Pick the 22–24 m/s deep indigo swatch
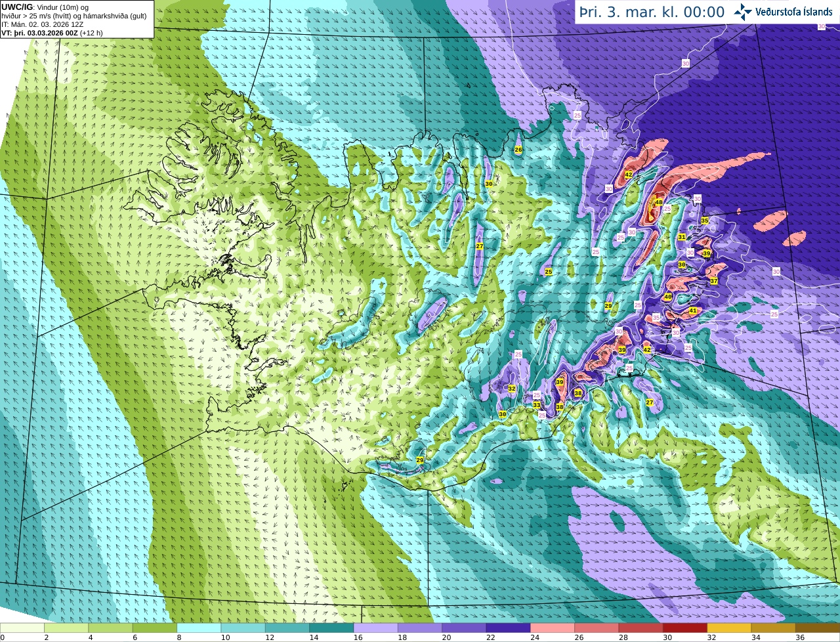 pos(509,628)
